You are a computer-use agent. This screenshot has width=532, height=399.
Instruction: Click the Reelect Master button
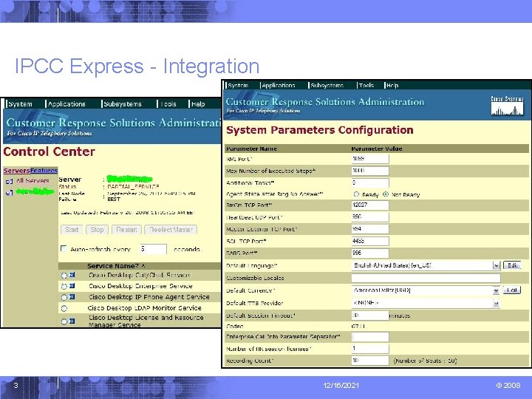(x=171, y=230)
